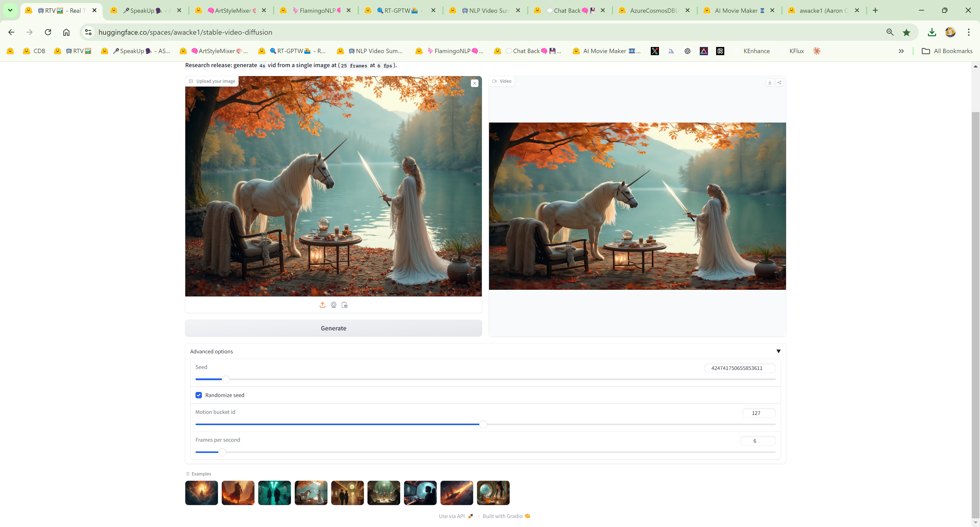Bookmark this page with star icon

[906, 32]
